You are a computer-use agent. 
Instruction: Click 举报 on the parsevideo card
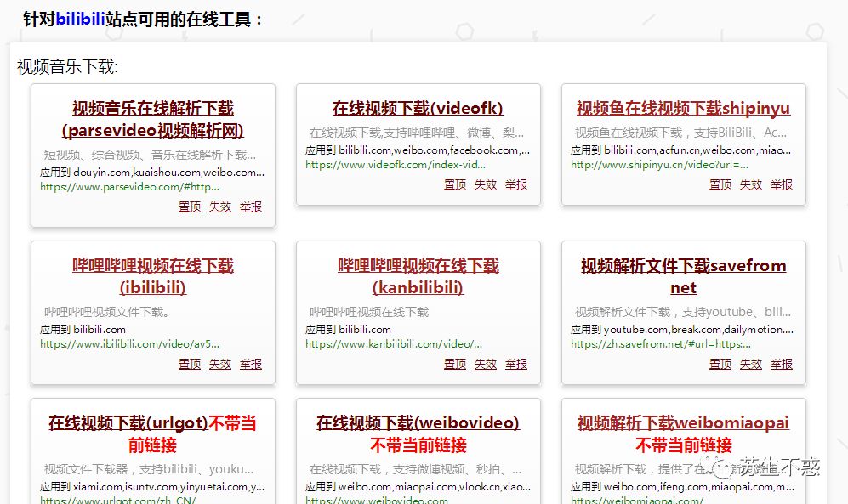(251, 207)
